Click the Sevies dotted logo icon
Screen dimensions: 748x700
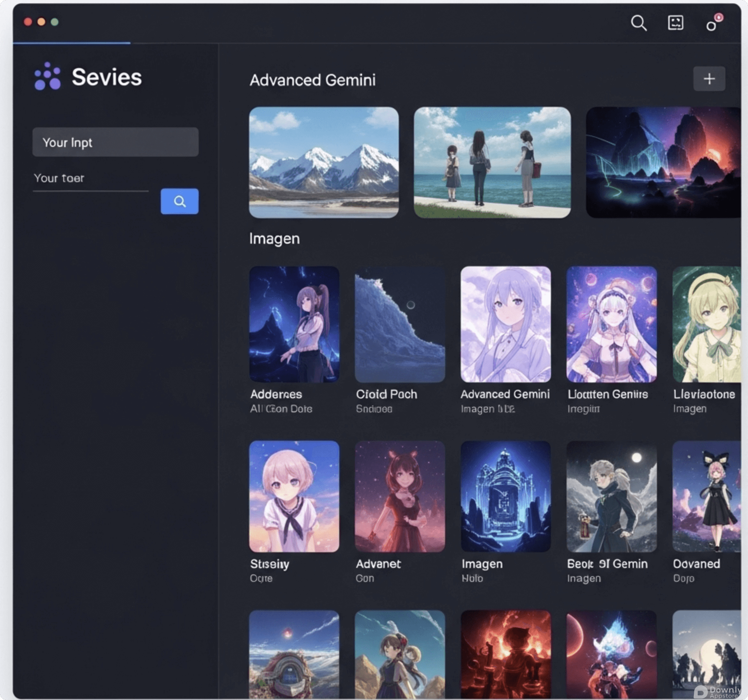[47, 76]
